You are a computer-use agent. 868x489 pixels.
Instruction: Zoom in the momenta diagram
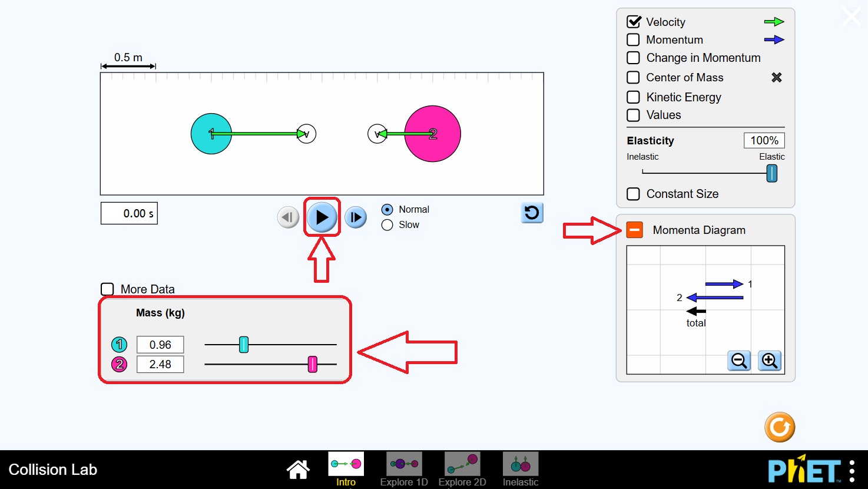pyautogui.click(x=770, y=360)
